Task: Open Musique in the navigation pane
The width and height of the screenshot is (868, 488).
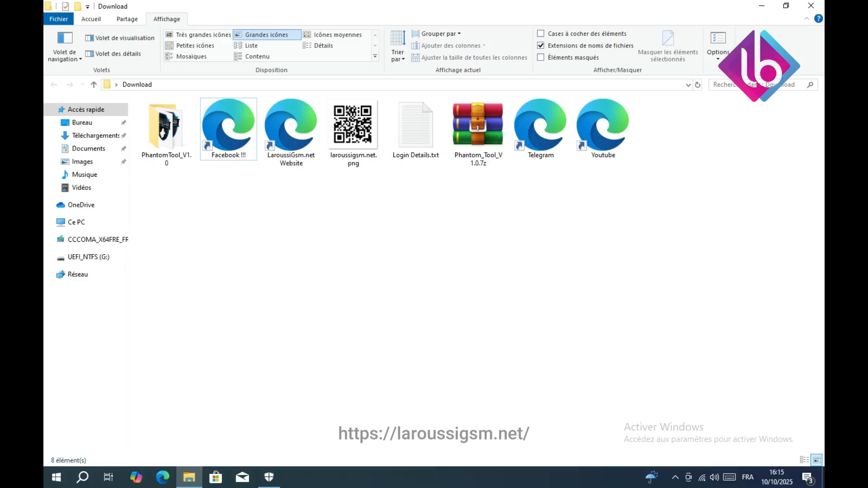Action: coord(85,175)
